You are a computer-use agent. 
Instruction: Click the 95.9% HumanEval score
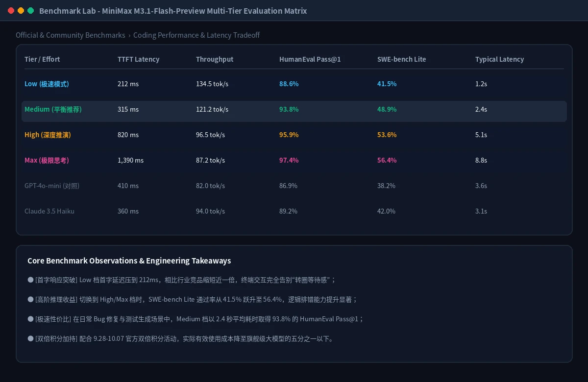tap(289, 135)
